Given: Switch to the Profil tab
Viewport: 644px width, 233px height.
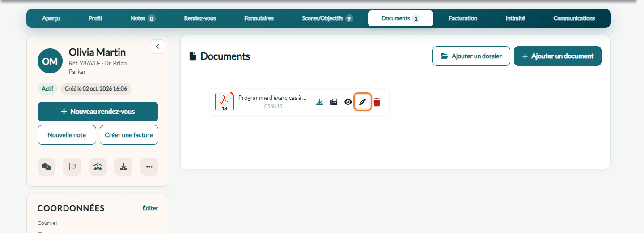Looking at the screenshot, I should pos(95,18).
